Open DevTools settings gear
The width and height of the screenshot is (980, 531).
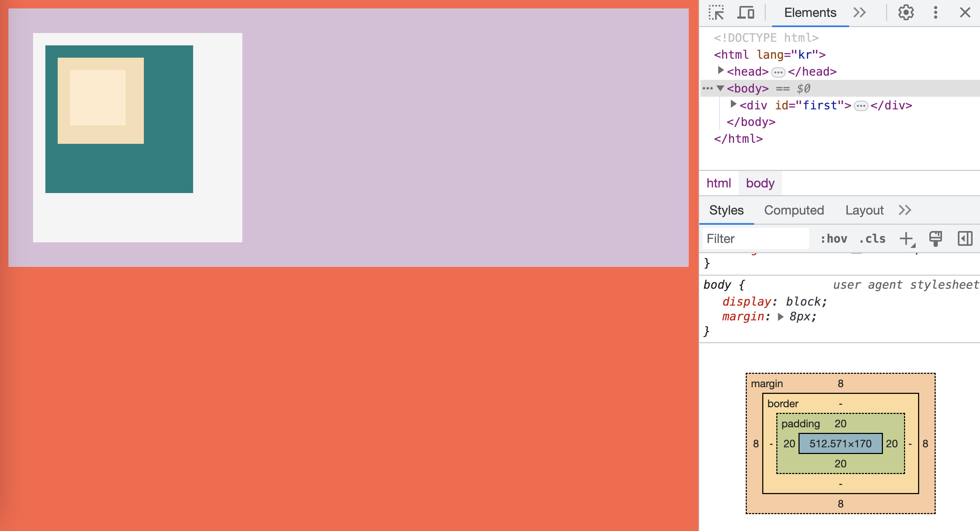pos(906,13)
